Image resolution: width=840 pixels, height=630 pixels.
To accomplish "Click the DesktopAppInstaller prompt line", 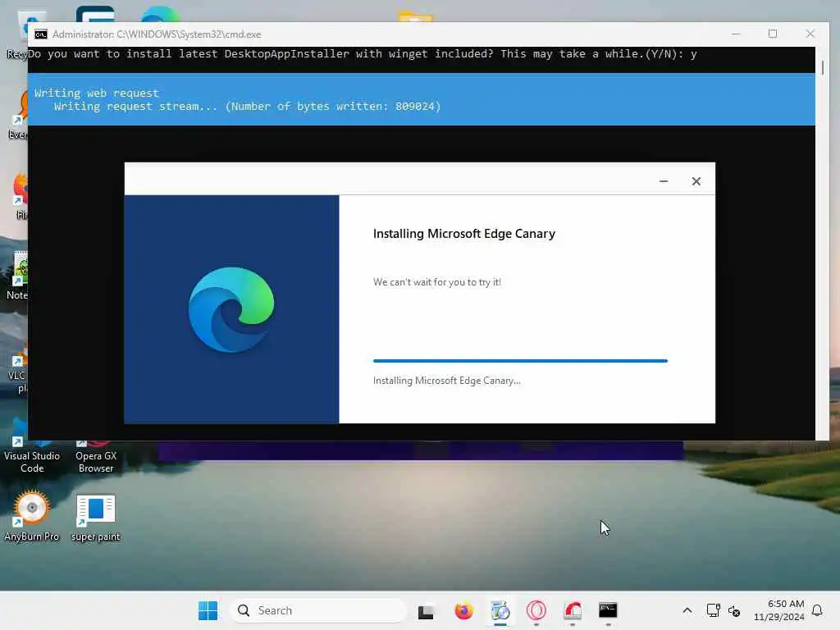I will [x=362, y=53].
